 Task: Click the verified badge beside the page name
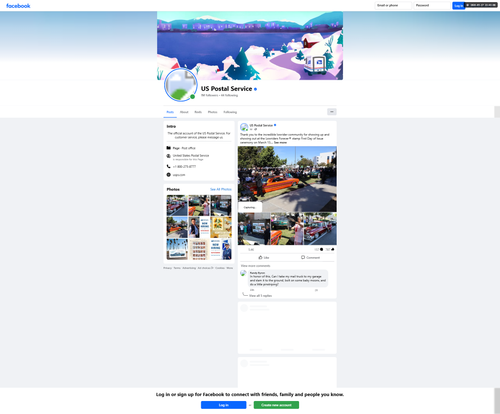[x=256, y=89]
